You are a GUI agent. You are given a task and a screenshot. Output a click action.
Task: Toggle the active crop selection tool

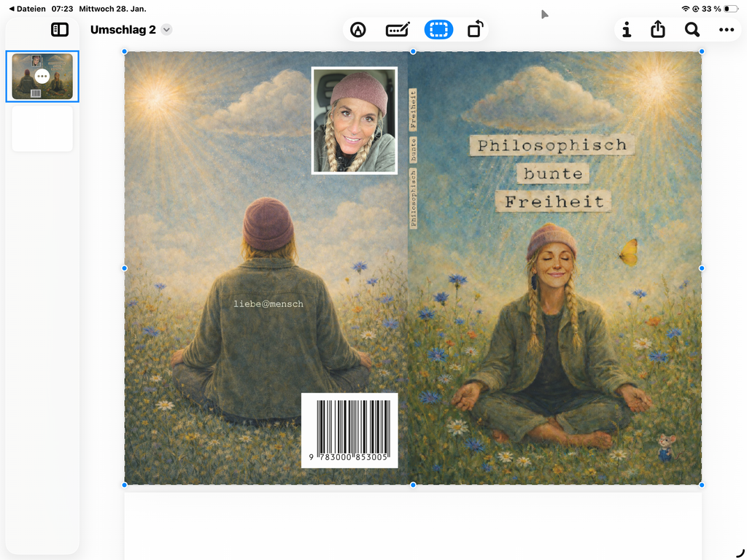(438, 30)
